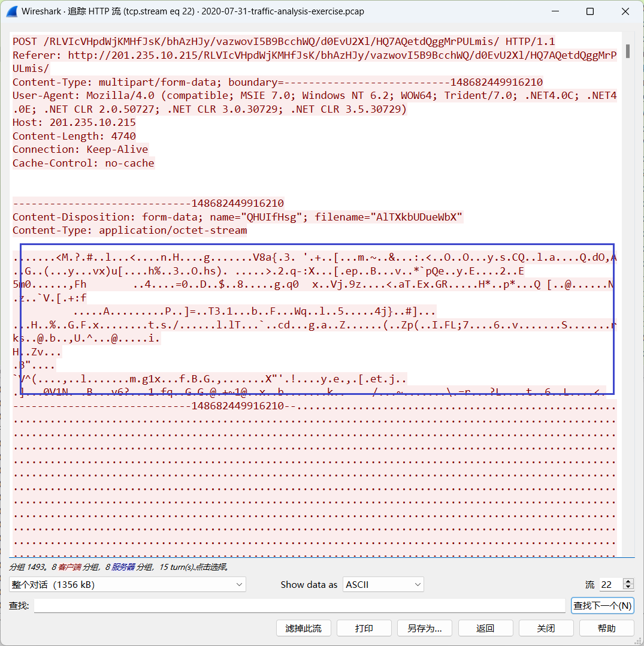
Task: Close the window using the title bar X
Action: pyautogui.click(x=625, y=11)
